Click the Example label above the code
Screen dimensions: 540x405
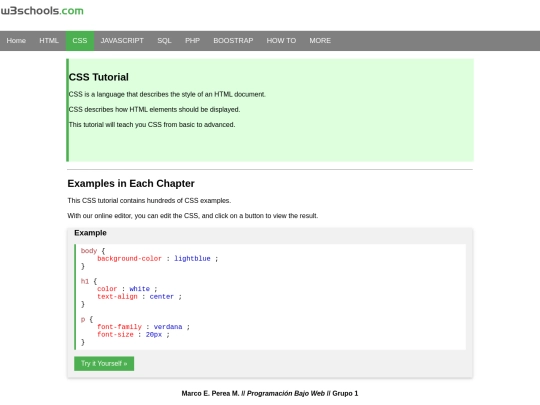click(90, 233)
